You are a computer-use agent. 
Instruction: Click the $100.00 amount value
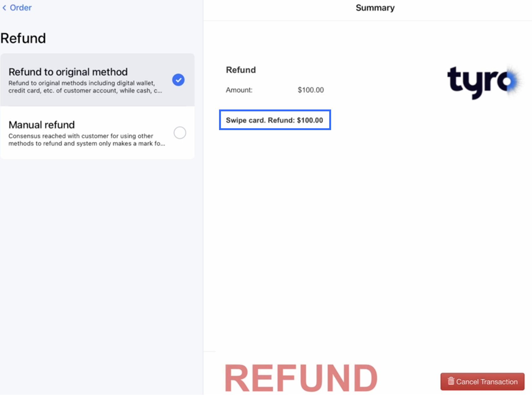tap(310, 90)
